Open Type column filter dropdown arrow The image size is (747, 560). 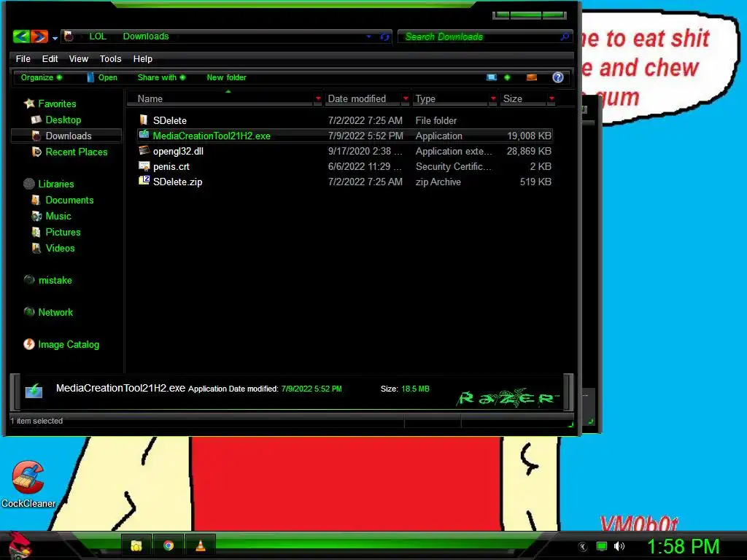point(493,98)
